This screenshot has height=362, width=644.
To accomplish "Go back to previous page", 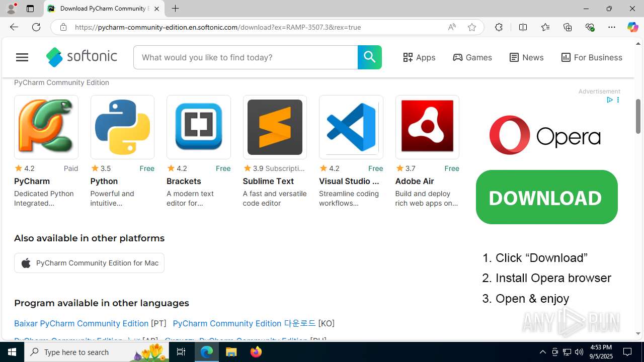I will [x=14, y=27].
